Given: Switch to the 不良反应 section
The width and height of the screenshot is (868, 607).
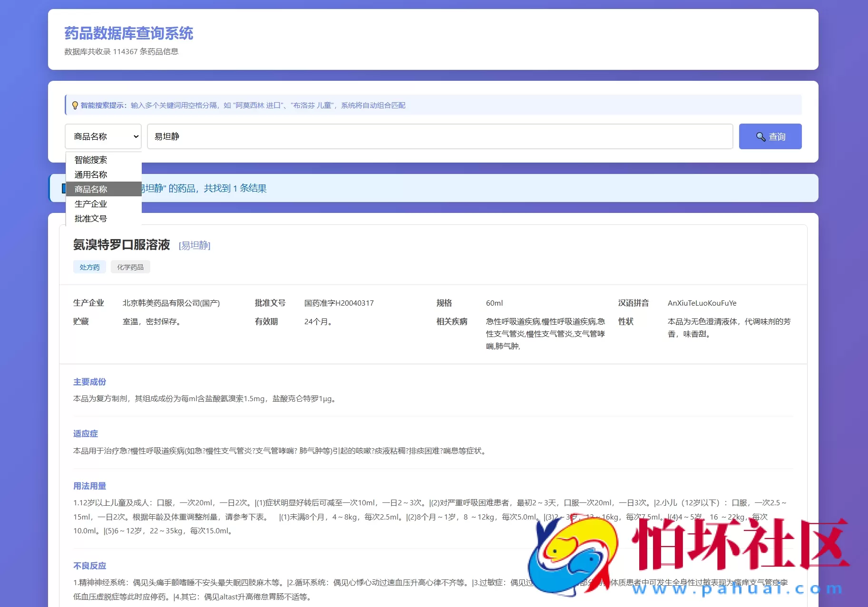Looking at the screenshot, I should (90, 566).
